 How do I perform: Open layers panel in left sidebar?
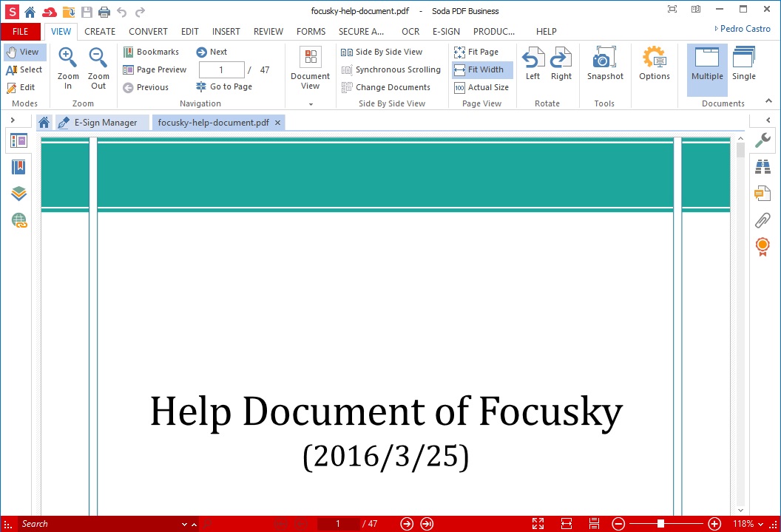[x=19, y=194]
